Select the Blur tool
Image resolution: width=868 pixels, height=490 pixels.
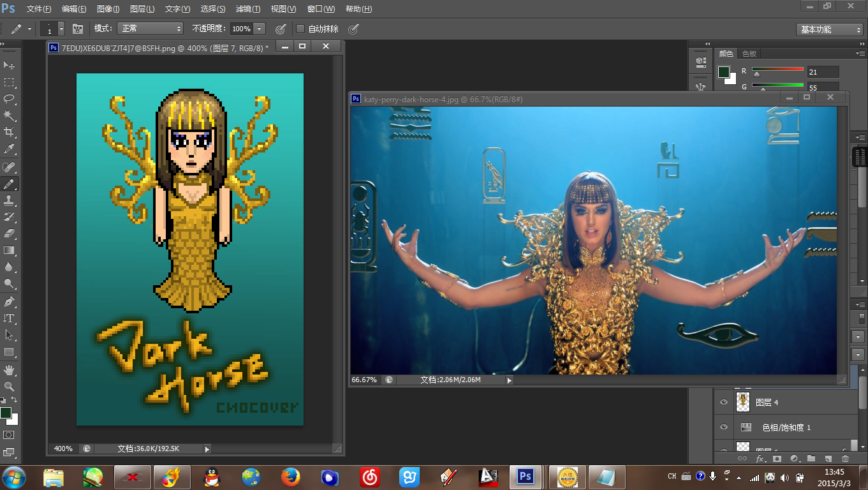(x=9, y=267)
